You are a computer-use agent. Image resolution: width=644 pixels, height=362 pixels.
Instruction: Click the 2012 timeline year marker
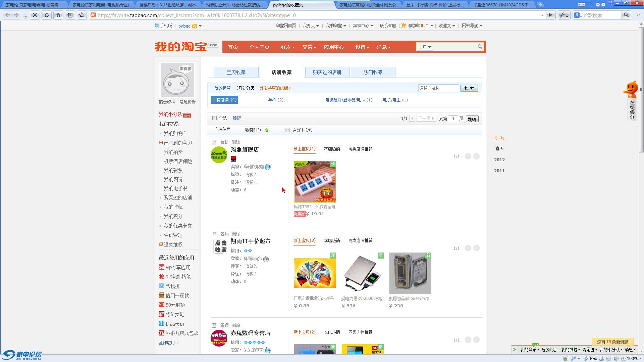point(499,160)
